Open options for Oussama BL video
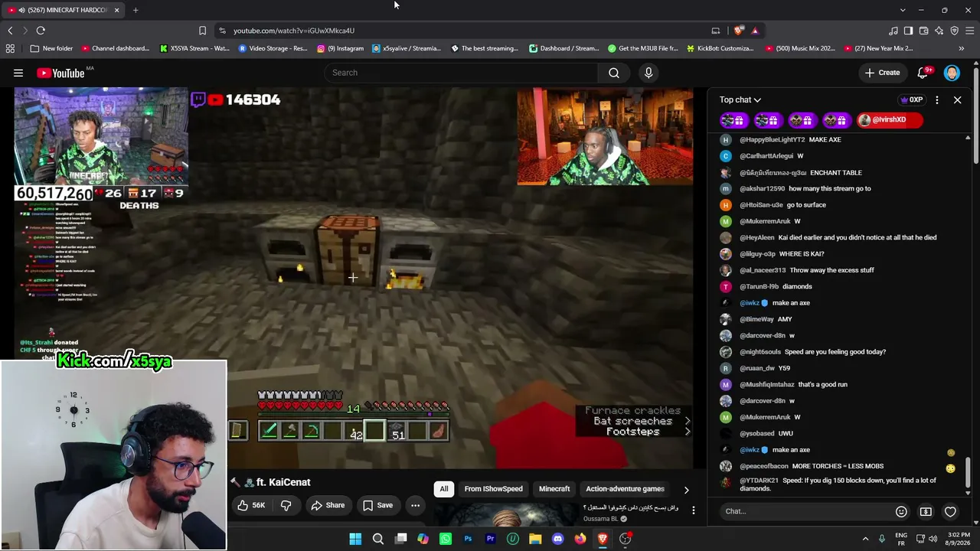 (x=694, y=510)
